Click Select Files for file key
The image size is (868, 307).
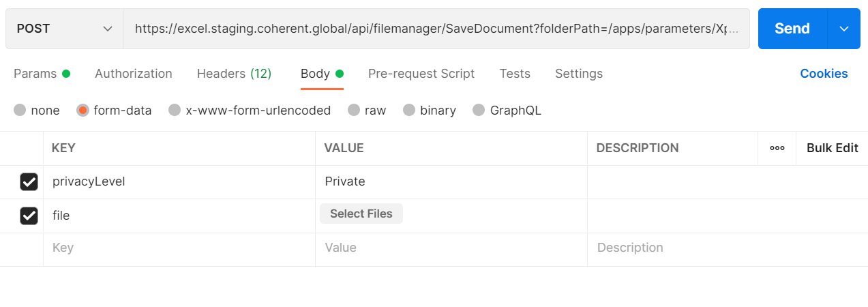(x=361, y=214)
